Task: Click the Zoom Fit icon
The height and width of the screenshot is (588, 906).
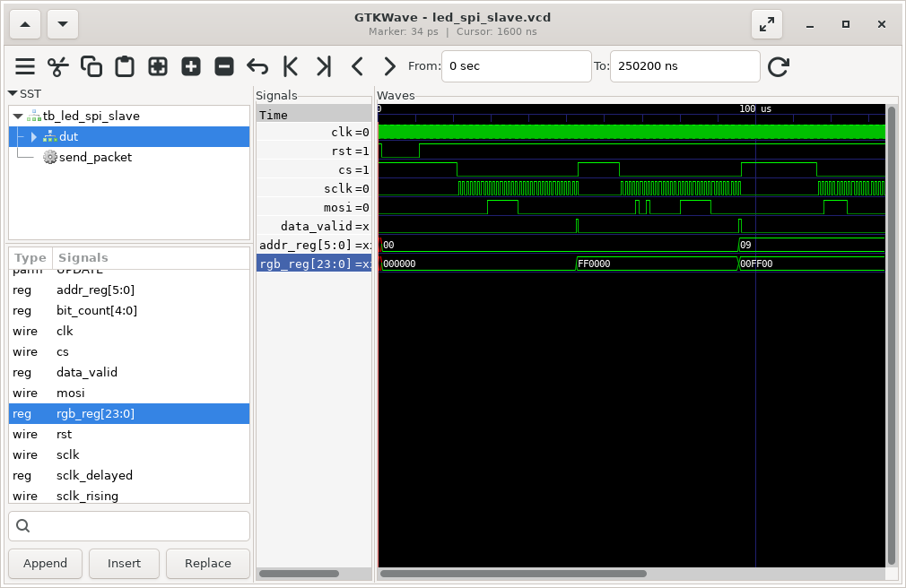Action: click(x=158, y=66)
